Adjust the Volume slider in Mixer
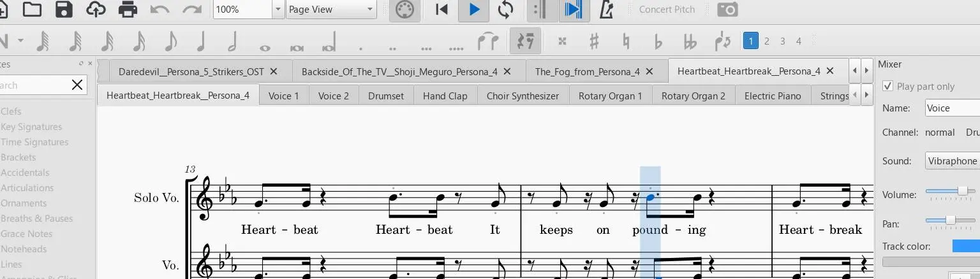 [951, 191]
